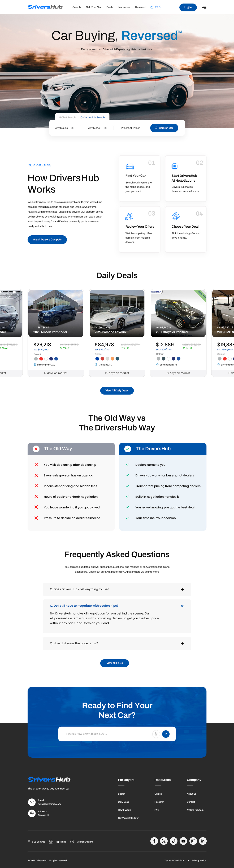Open the Prices: All Prices selector

(131, 128)
